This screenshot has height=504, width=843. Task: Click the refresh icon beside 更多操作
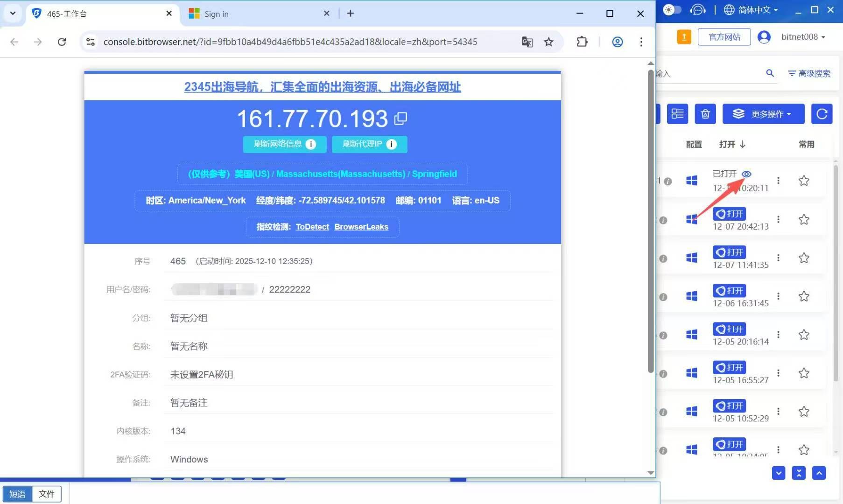click(822, 113)
